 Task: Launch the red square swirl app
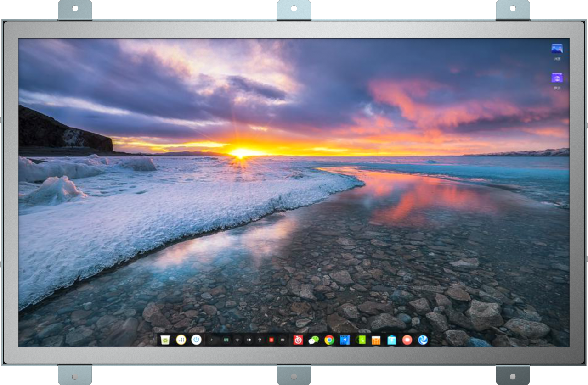(x=298, y=340)
